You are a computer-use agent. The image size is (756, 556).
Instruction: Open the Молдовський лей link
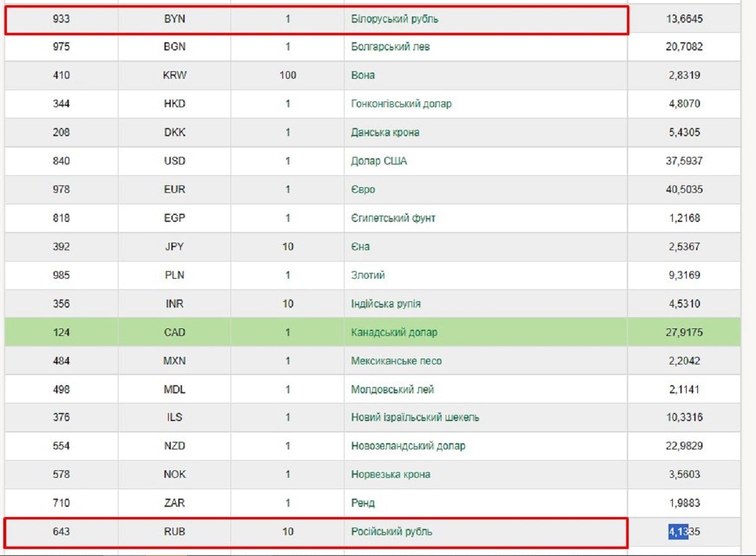point(392,390)
